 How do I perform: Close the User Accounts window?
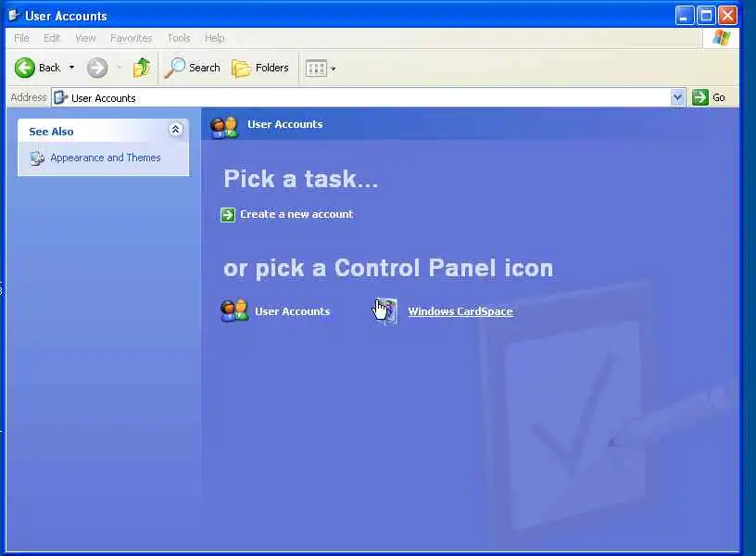pos(727,16)
